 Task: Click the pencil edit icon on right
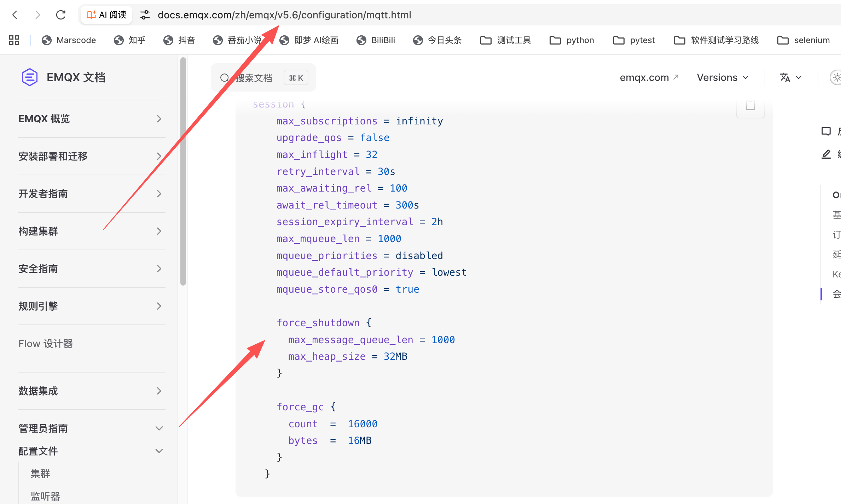tap(826, 154)
